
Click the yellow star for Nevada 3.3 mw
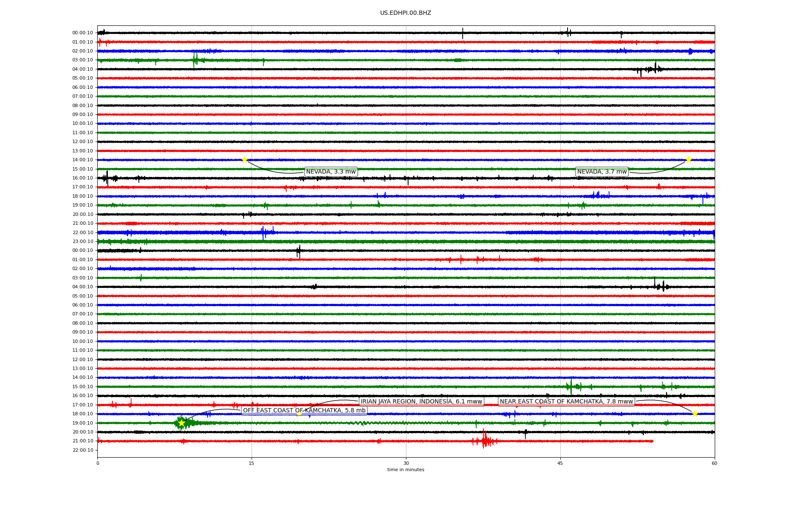coord(244,160)
